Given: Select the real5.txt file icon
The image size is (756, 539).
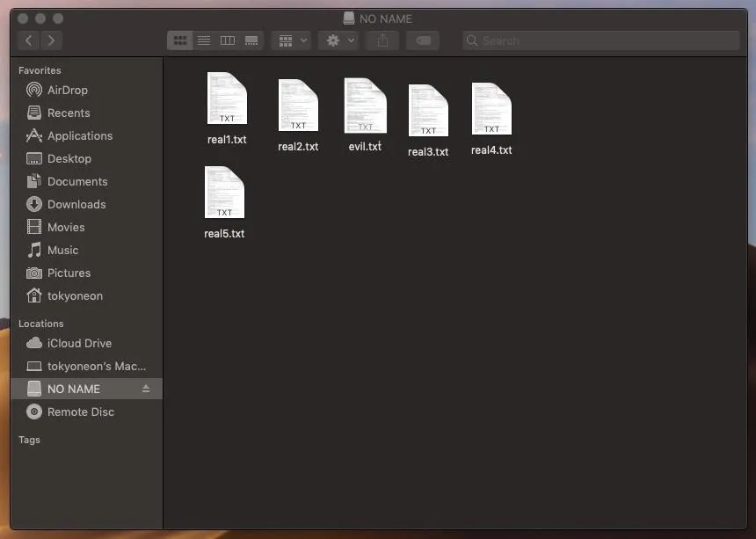Looking at the screenshot, I should click(x=224, y=192).
